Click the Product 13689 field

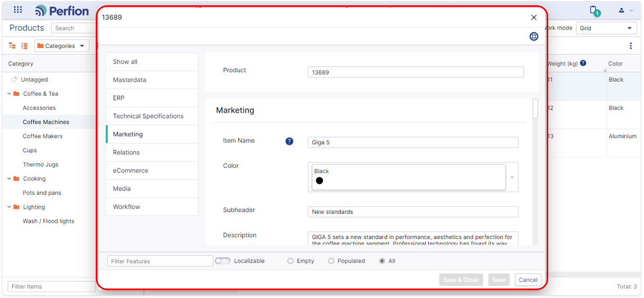pyautogui.click(x=416, y=72)
